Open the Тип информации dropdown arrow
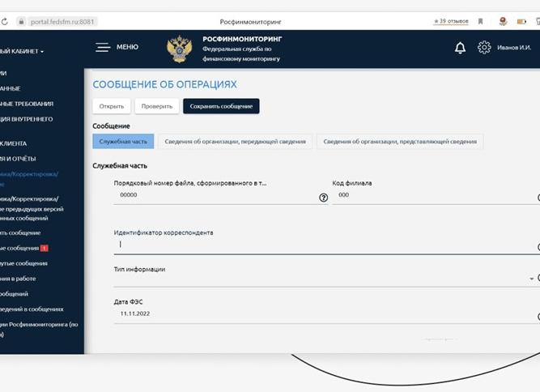The width and height of the screenshot is (540, 392). coord(531,279)
